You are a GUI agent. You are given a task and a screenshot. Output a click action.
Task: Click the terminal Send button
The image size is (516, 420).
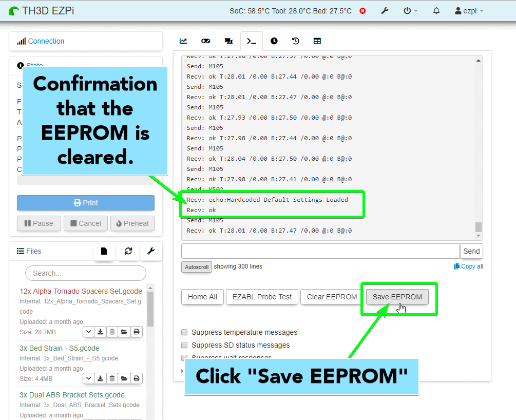471,251
